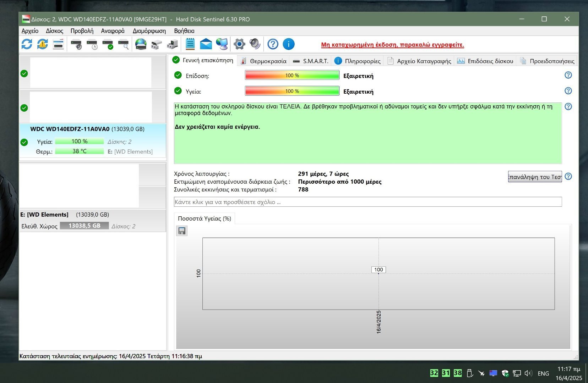Click the Υγεία 100 % bar in overview
Image resolution: width=588 pixels, height=383 pixels.
tap(292, 91)
